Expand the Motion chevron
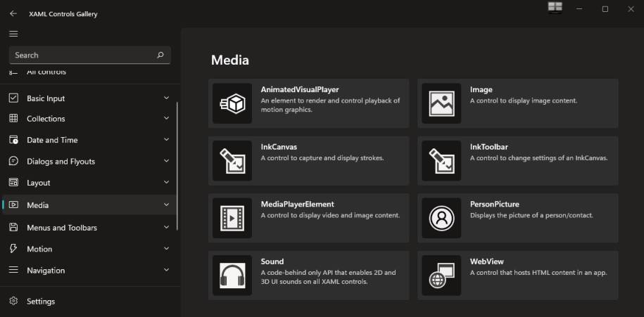The image size is (644, 317). click(166, 248)
